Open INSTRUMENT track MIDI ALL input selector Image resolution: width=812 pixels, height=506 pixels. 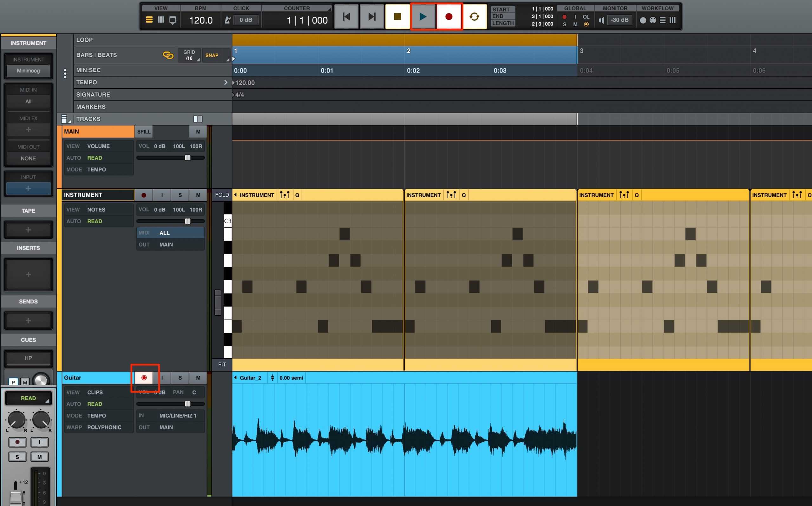click(x=170, y=233)
